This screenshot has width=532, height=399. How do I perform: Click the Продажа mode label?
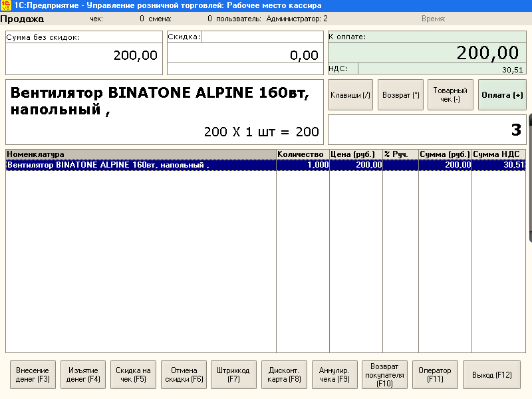coord(22,19)
